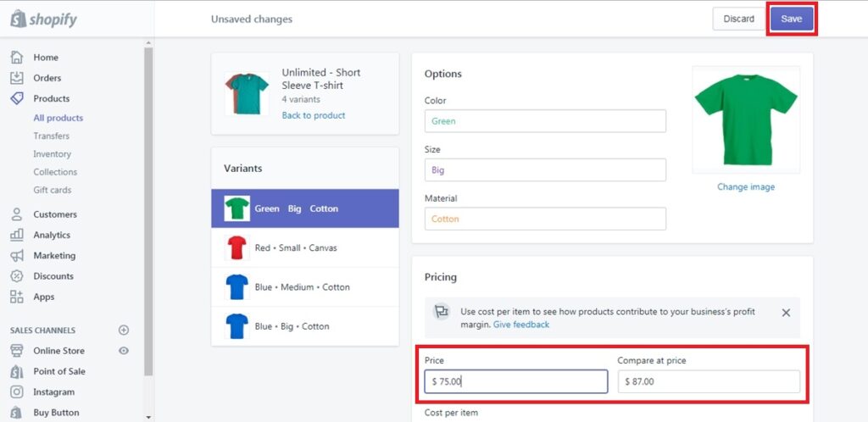Click the Customers person icon

[x=17, y=214]
